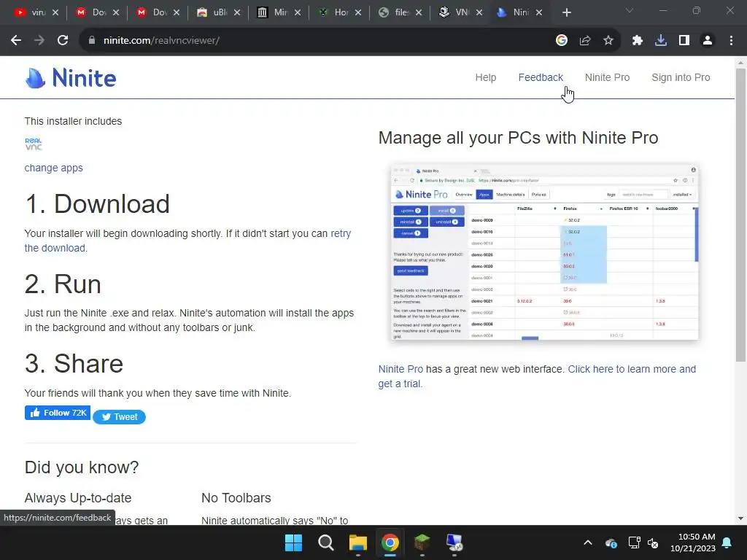This screenshot has width=747, height=560.
Task: Reload the Ninite page
Action: (x=63, y=41)
